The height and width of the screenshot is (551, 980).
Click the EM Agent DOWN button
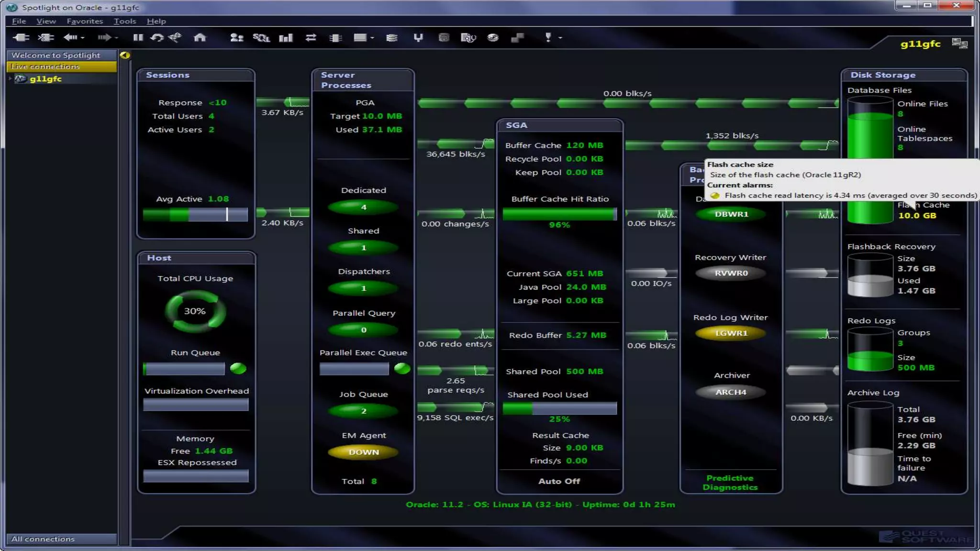(x=364, y=452)
